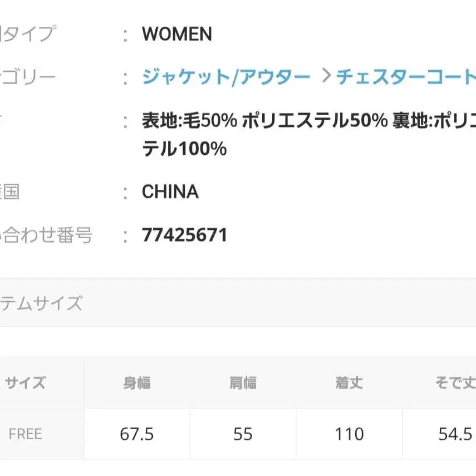This screenshot has width=476, height=476.
Task: Select the サイズ column header
Action: pos(24,383)
